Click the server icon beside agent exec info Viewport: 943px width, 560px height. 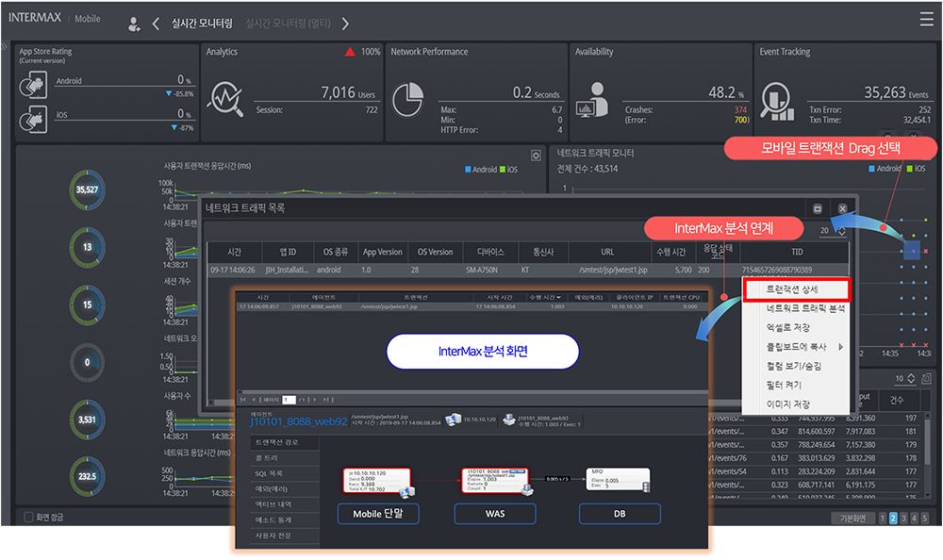509,420
